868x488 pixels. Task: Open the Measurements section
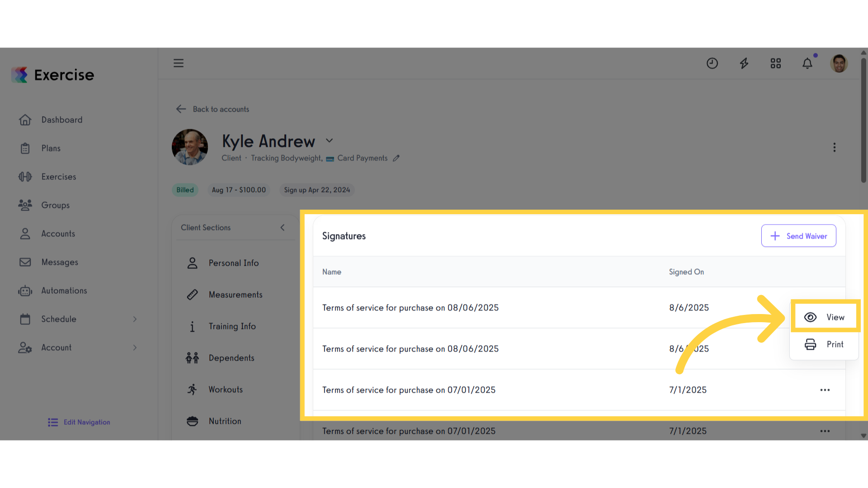click(236, 295)
